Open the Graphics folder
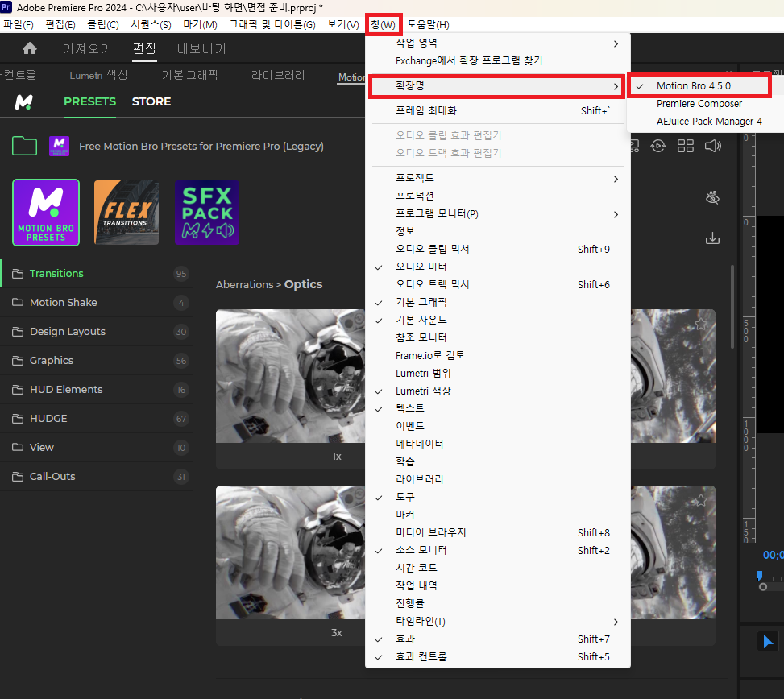 pos(96,360)
